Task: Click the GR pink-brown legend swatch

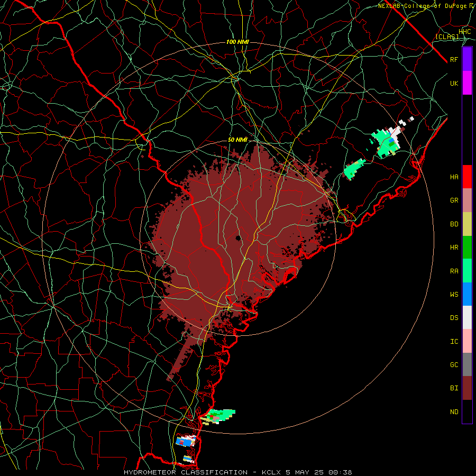Action: pos(467,200)
